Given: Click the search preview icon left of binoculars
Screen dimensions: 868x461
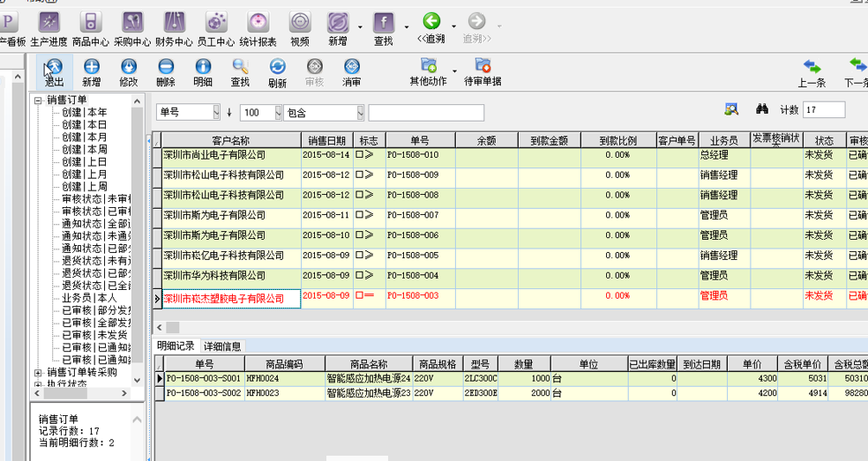Looking at the screenshot, I should [x=731, y=109].
